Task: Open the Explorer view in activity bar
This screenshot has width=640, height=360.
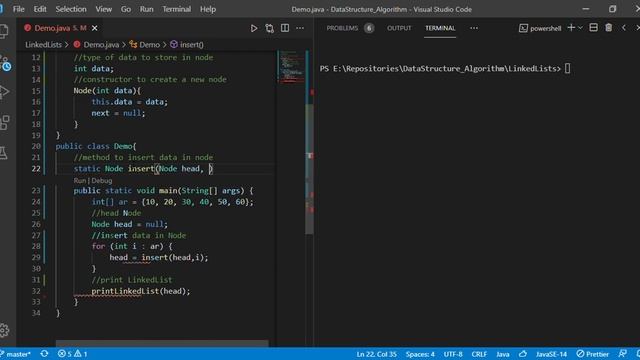Action: (x=4, y=31)
